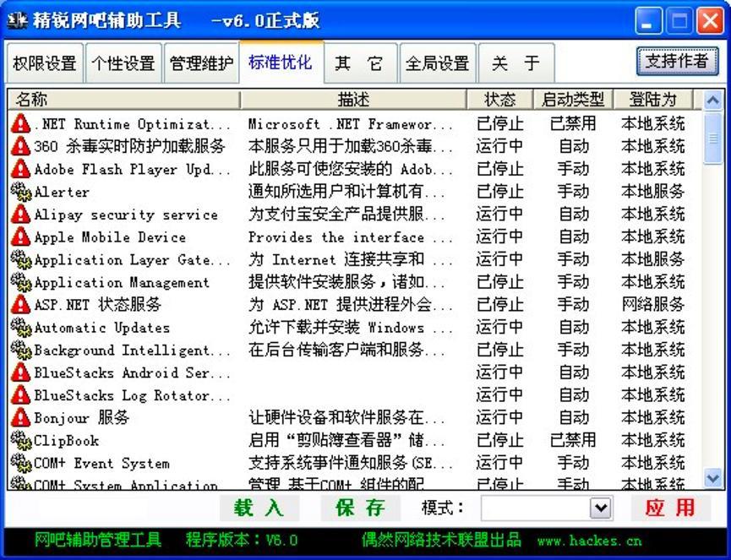
Task: Select the COM+ Event System name
Action: pyautogui.click(x=101, y=463)
